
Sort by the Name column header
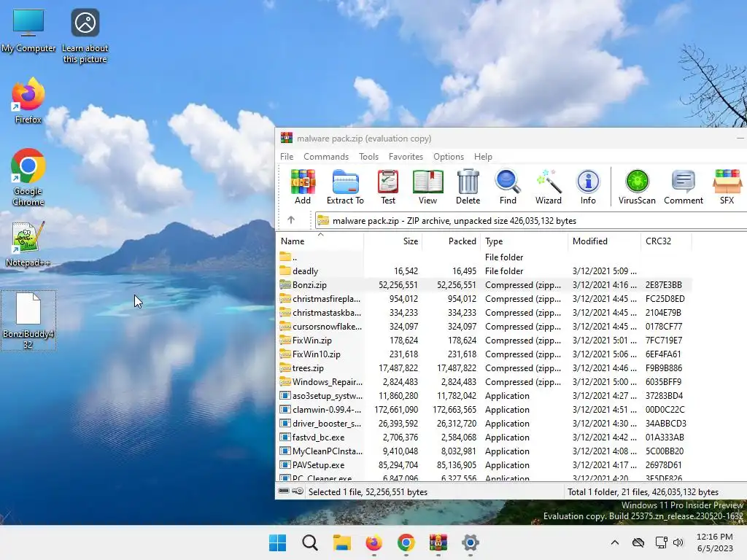(320, 241)
